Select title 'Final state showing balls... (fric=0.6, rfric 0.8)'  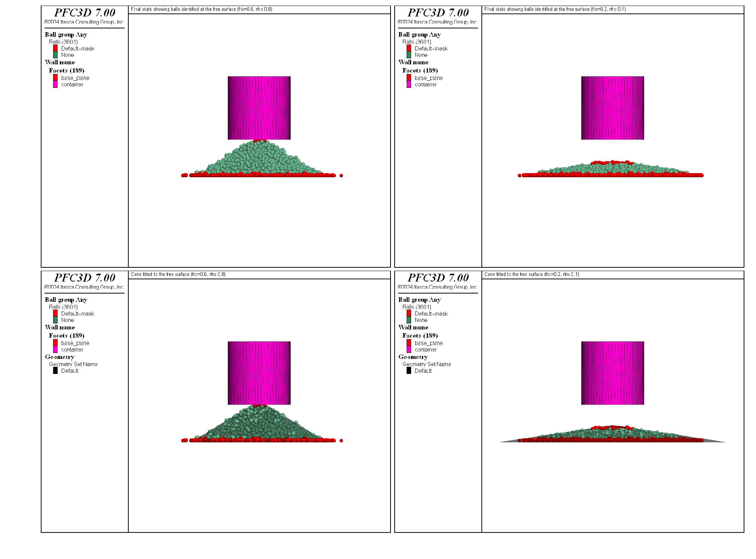pyautogui.click(x=202, y=9)
